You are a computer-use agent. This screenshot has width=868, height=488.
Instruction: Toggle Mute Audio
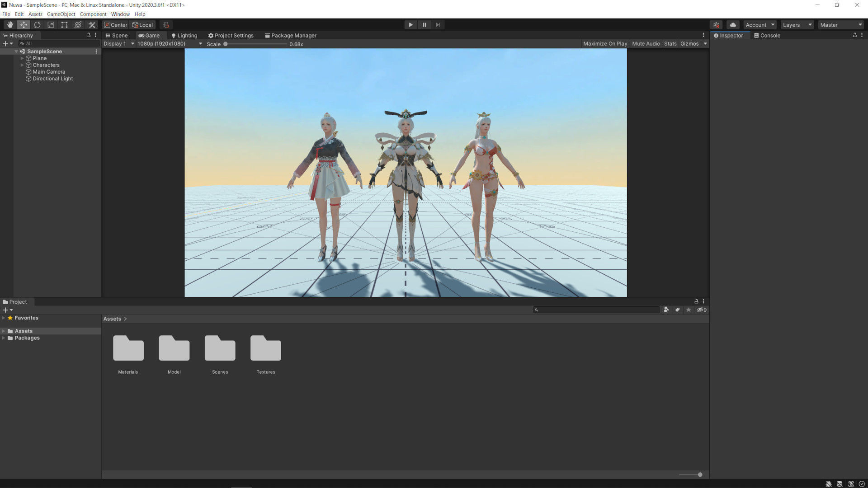coord(646,44)
